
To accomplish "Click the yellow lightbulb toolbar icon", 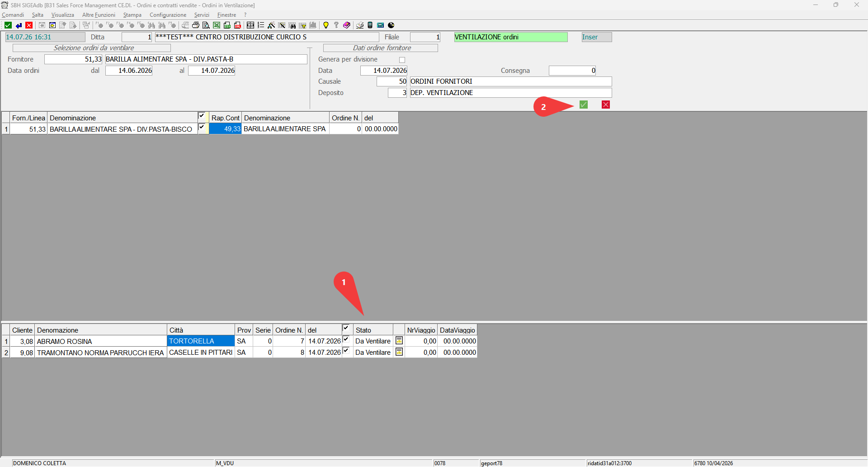I will (326, 25).
